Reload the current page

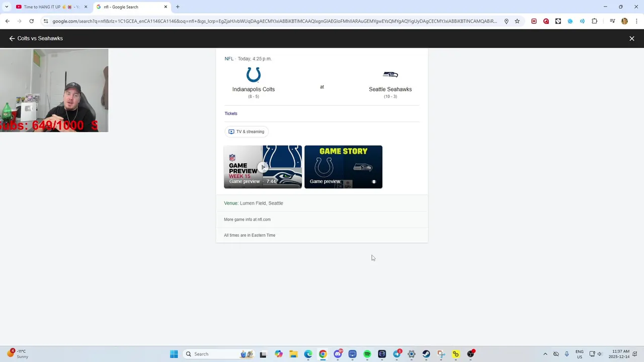click(x=31, y=21)
